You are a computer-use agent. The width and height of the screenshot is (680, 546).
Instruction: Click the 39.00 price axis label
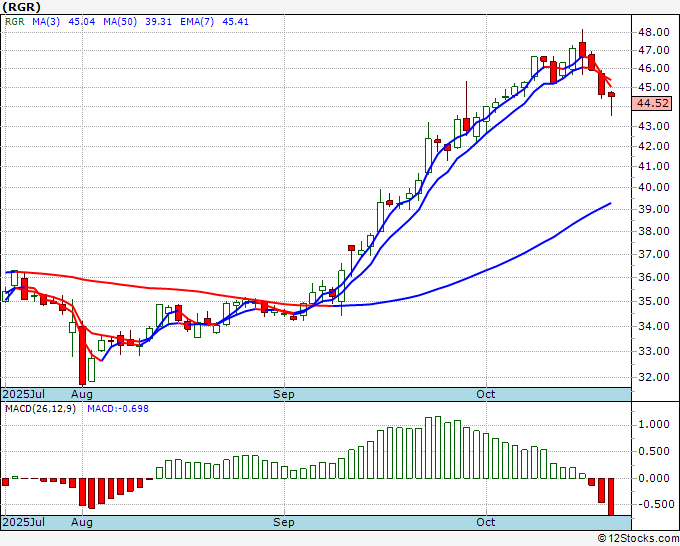(x=654, y=209)
